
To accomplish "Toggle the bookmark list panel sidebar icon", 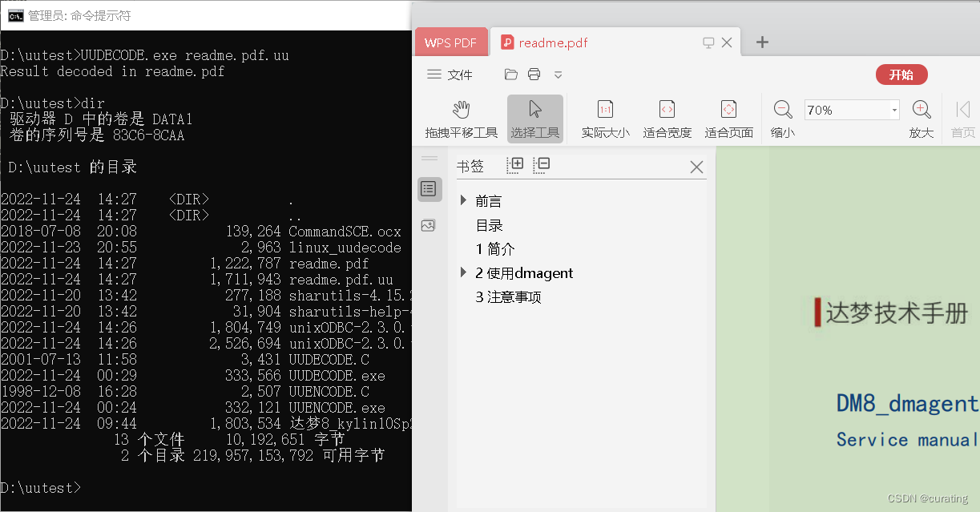I will pyautogui.click(x=429, y=189).
